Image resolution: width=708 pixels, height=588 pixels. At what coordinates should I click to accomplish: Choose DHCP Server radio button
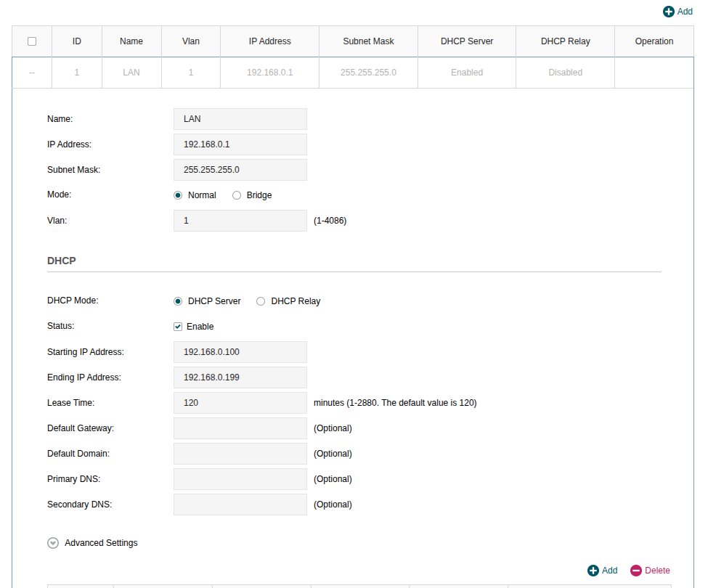(x=178, y=301)
